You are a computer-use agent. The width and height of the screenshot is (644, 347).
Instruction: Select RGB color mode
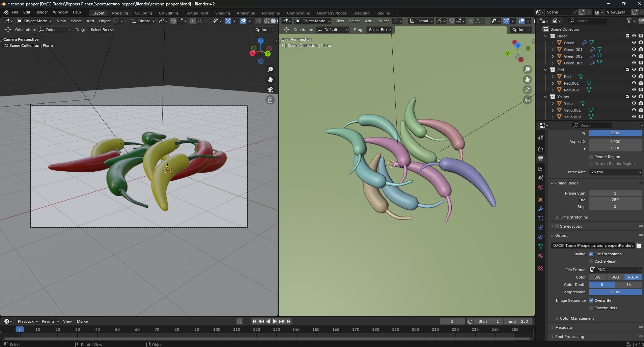pos(615,277)
